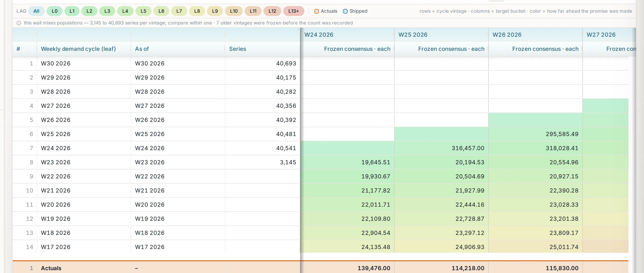This screenshot has width=644, height=273.
Task: Activate the L6 lag chip
Action: coord(162,11)
